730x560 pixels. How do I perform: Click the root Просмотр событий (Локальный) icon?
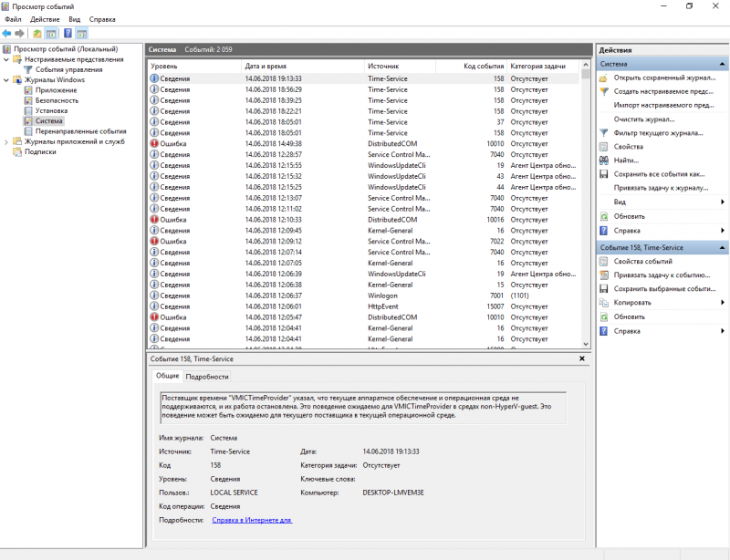(6, 49)
